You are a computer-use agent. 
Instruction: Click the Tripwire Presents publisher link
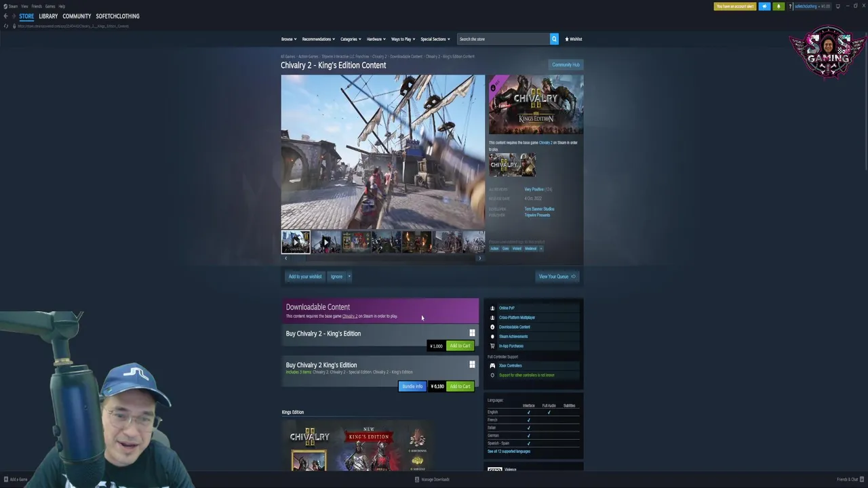[537, 215]
